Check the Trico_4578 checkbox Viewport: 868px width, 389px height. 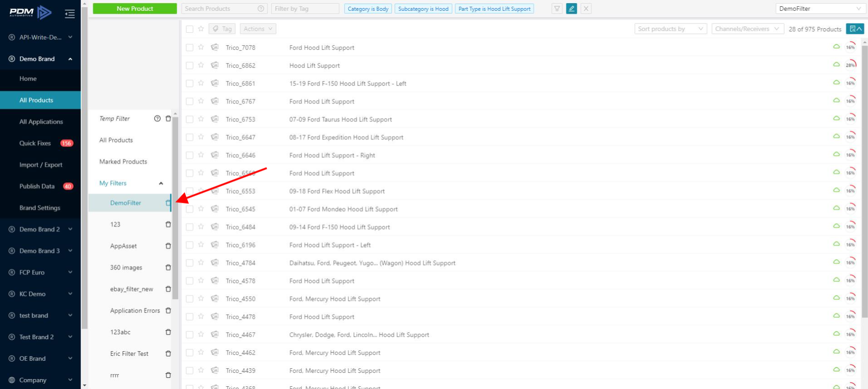(190, 281)
